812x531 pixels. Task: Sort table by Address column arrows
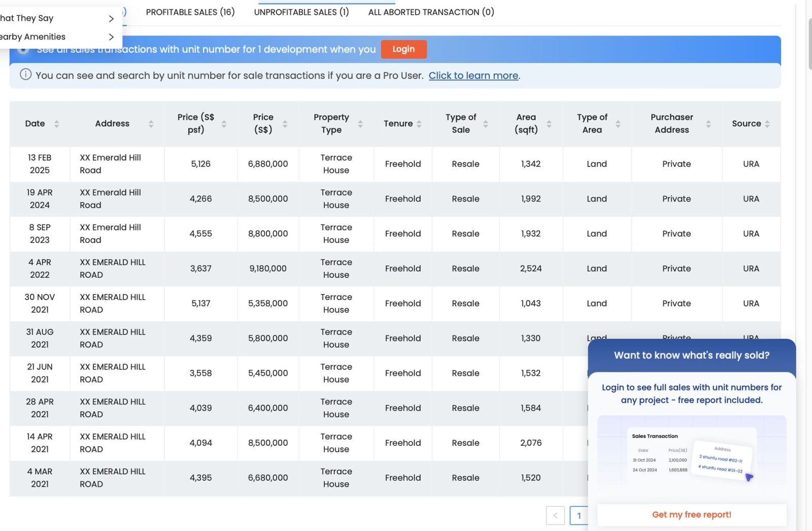click(151, 124)
